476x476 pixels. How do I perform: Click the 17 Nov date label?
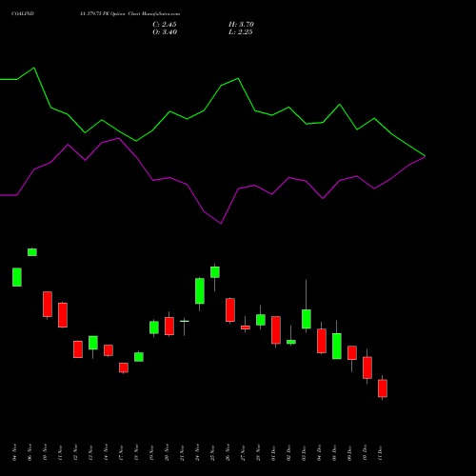pos(121,452)
